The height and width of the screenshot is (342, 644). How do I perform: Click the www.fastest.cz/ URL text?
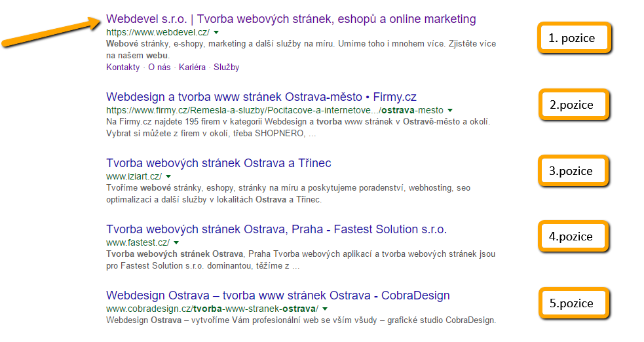click(x=138, y=242)
